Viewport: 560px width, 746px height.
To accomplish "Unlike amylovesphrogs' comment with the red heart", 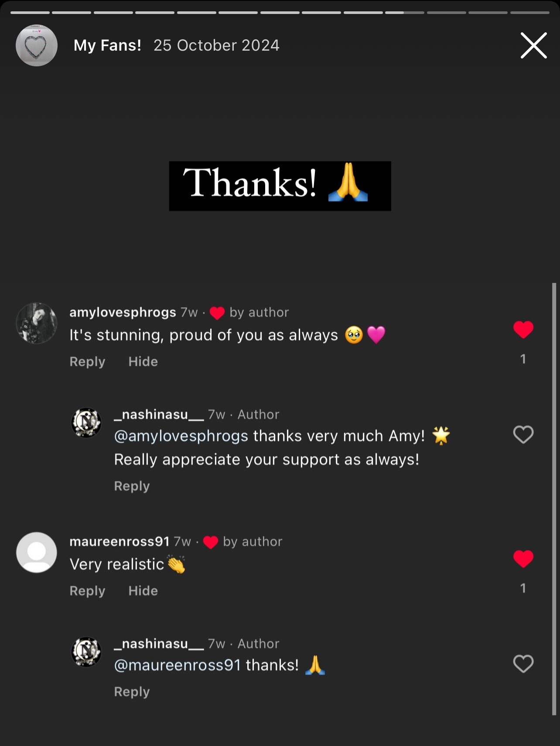I will click(x=523, y=330).
